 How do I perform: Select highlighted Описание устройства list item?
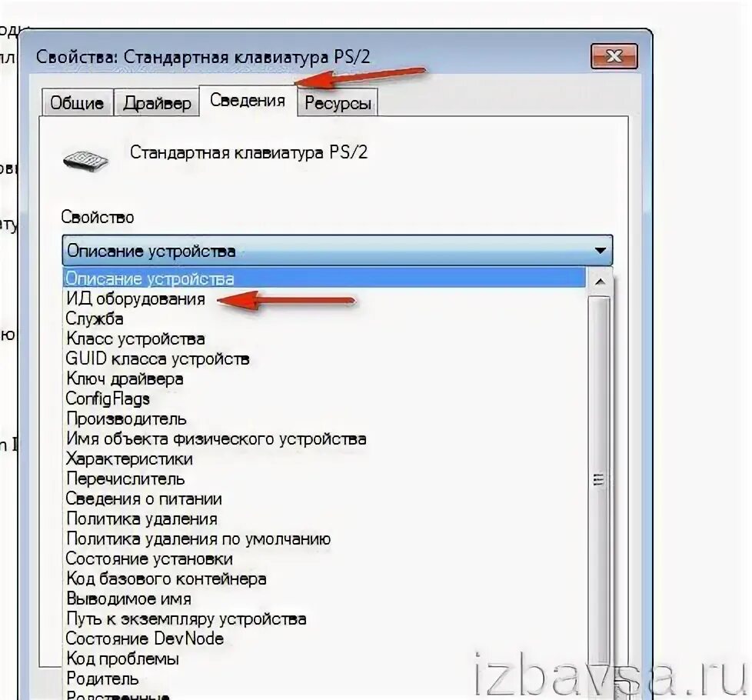click(324, 278)
